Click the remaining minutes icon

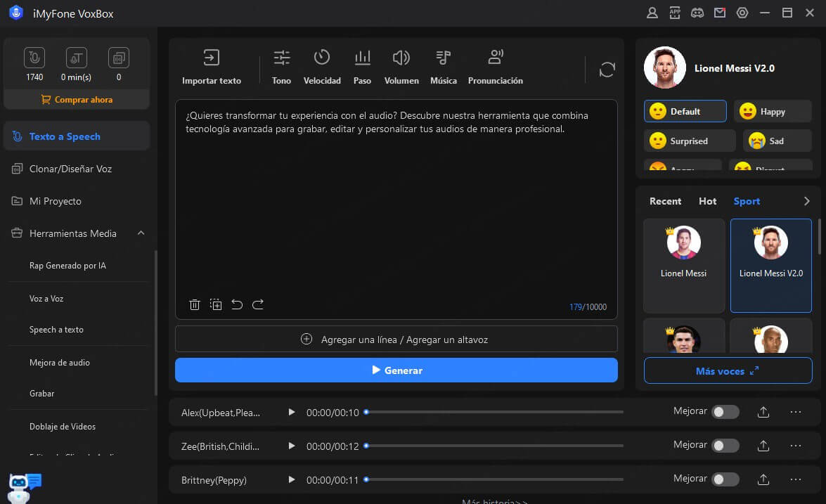77,58
